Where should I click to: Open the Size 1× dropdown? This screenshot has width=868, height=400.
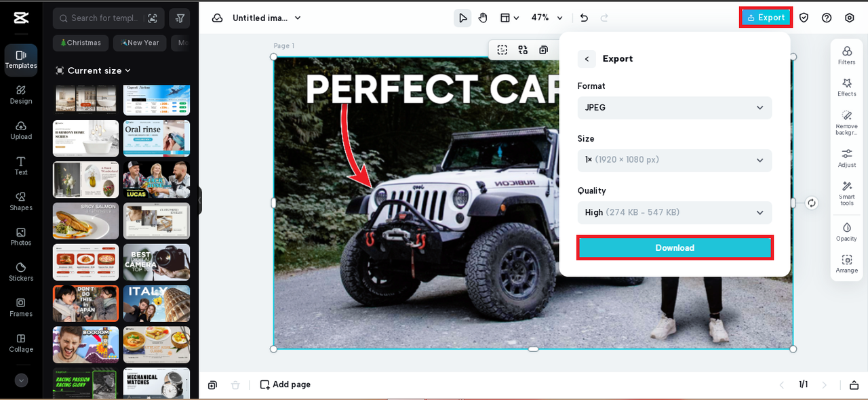click(x=675, y=160)
